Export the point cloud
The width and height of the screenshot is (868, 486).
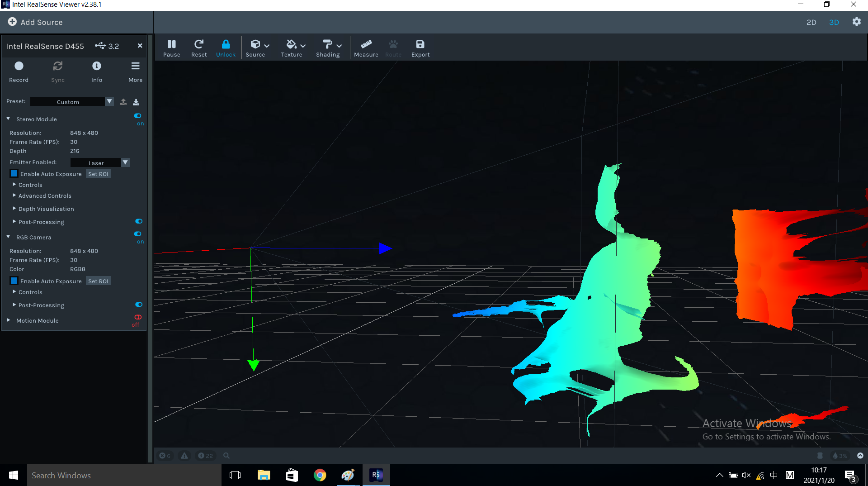coord(420,48)
